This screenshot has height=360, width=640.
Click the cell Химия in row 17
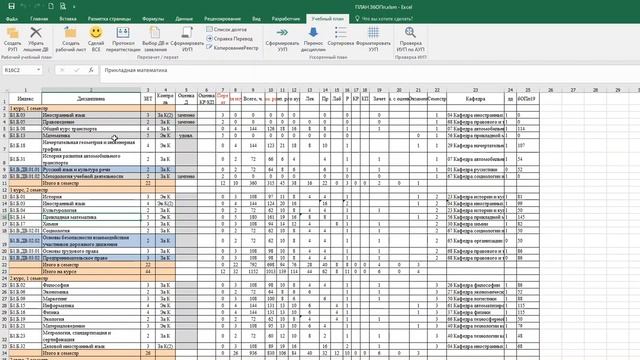click(91, 224)
